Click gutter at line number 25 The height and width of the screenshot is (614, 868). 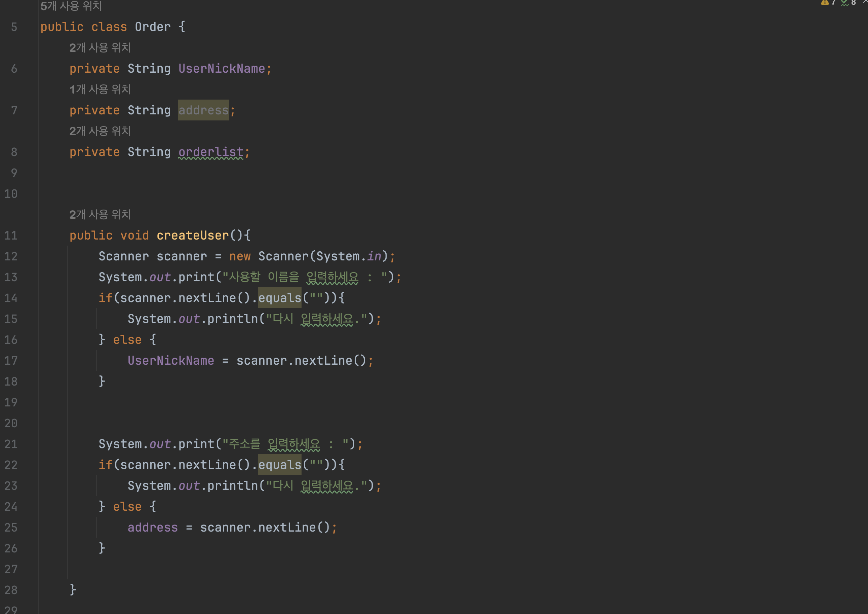11,527
